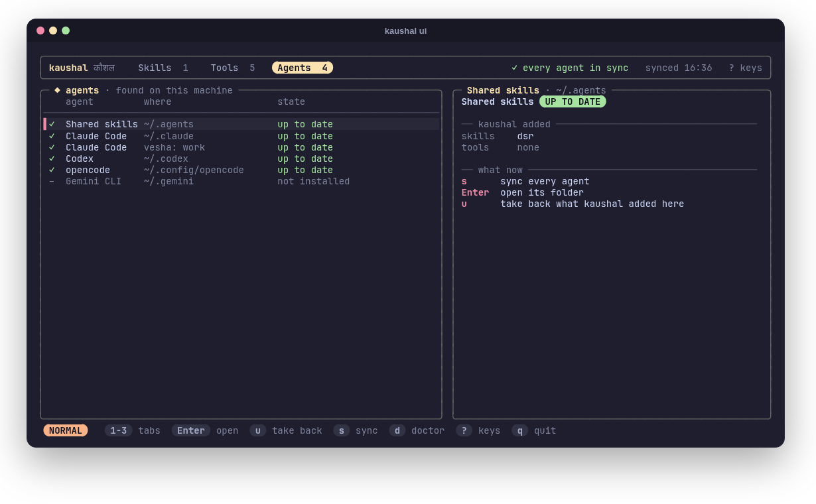The image size is (816, 504).
Task: Click the 'synced 16:36' timestamp
Action: pos(679,68)
